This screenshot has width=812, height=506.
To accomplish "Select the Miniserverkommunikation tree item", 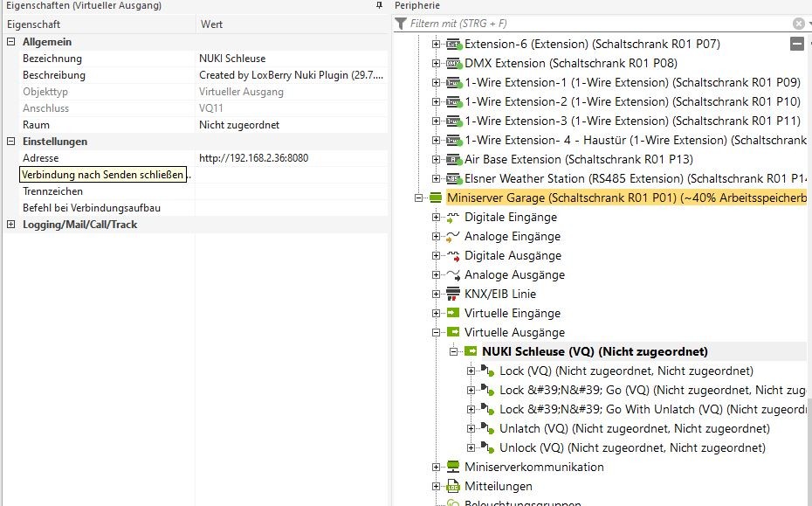I will (533, 467).
